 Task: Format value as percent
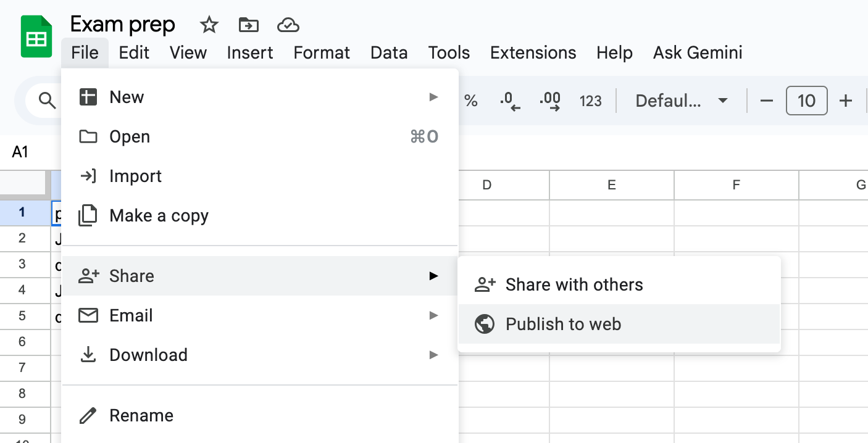click(471, 101)
